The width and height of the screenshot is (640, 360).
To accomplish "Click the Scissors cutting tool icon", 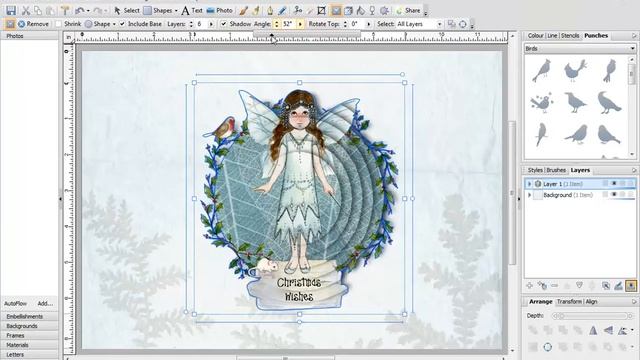I will coord(298,11).
